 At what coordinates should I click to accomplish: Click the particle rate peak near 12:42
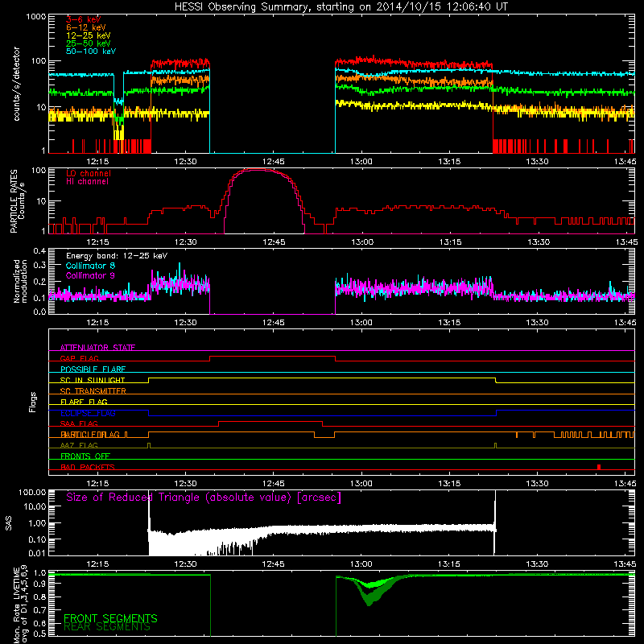[x=258, y=169]
